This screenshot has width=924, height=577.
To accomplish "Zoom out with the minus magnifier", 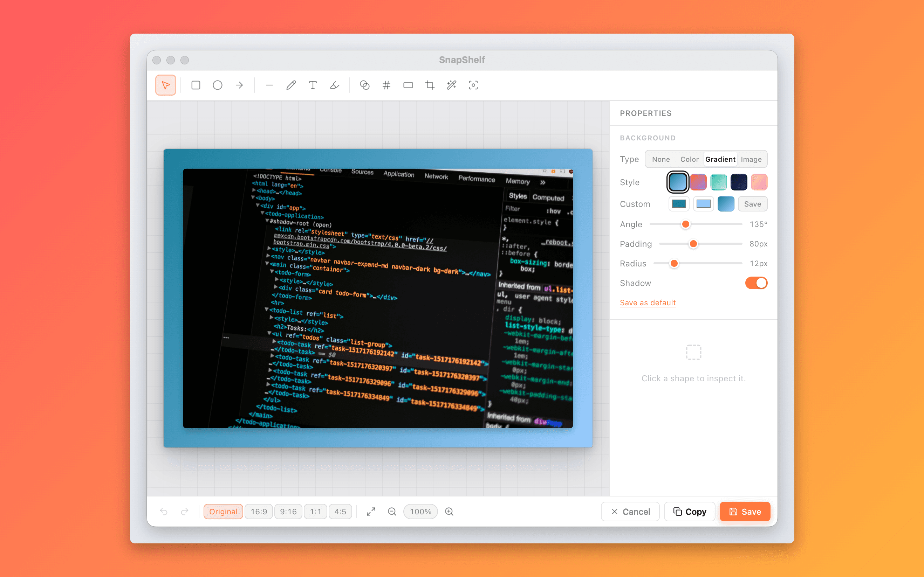I will (x=392, y=512).
